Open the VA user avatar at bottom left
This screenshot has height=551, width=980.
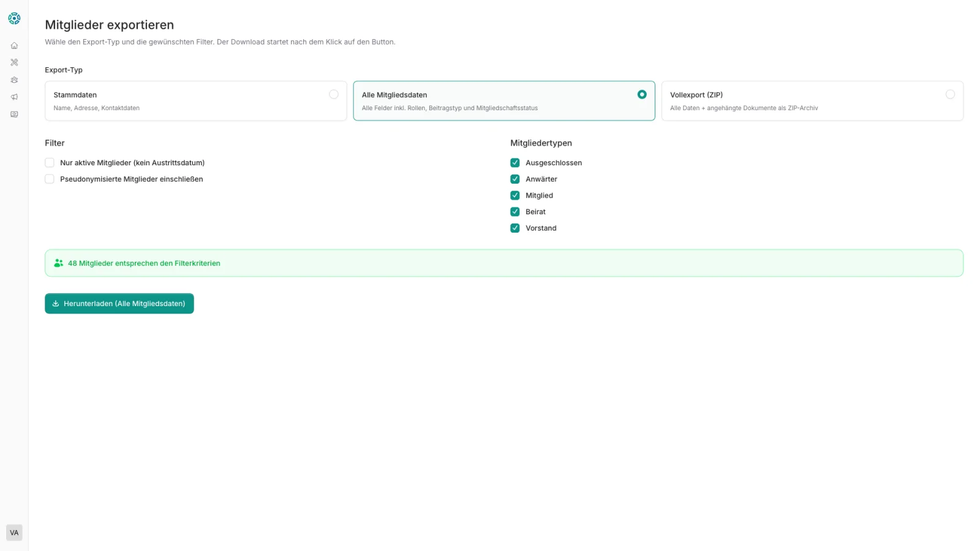(14, 532)
